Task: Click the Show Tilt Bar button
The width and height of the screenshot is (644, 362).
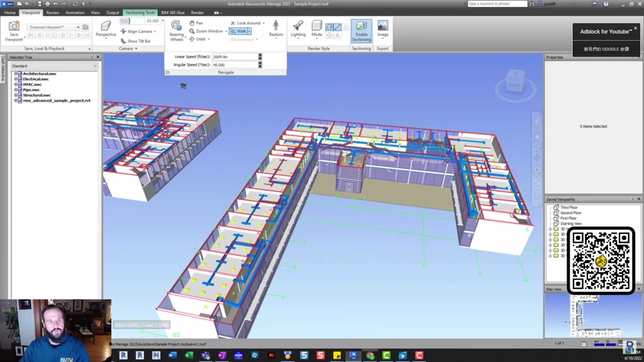Action: (139, 40)
